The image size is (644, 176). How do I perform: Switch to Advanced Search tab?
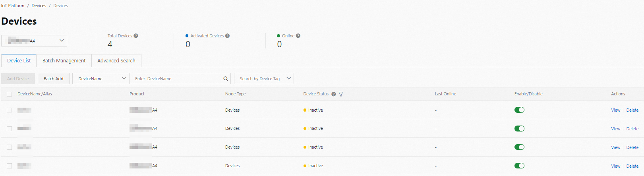click(116, 60)
